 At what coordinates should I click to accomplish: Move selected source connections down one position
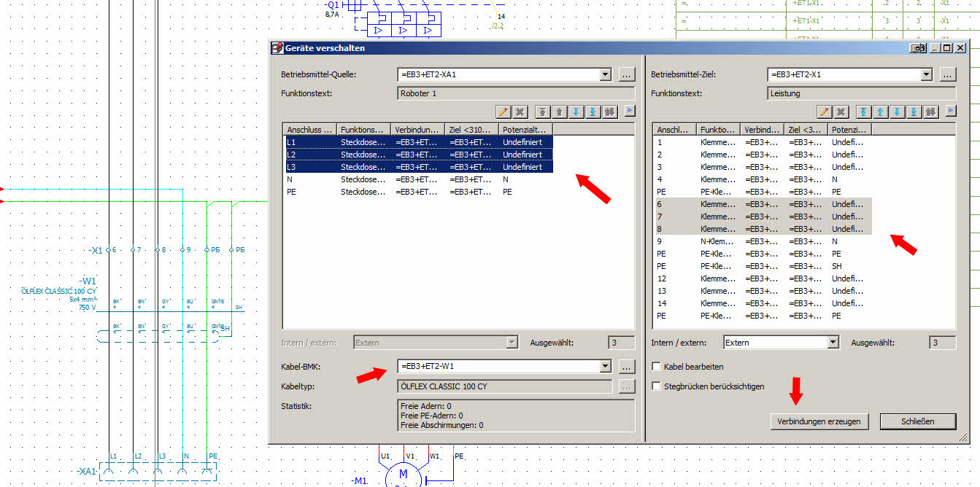[576, 112]
